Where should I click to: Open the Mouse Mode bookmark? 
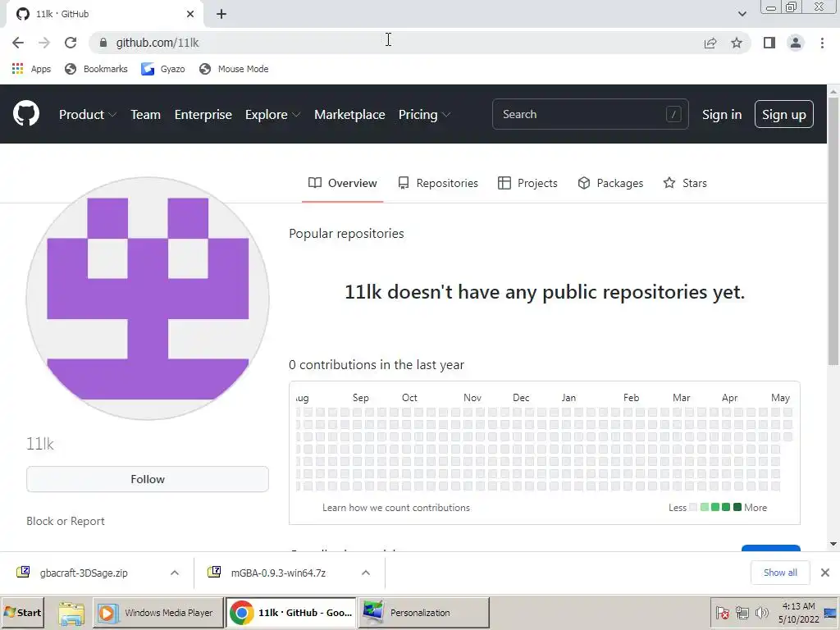pos(234,69)
